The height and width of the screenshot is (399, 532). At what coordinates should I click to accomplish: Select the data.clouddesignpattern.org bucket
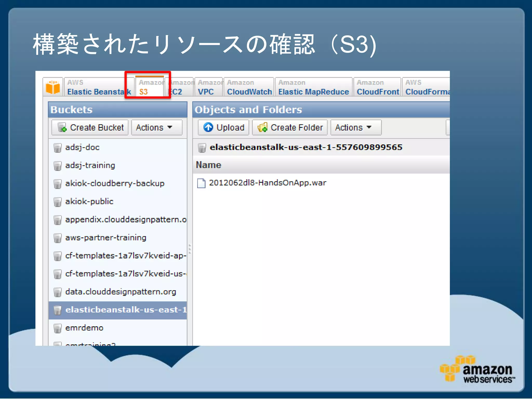tap(121, 292)
